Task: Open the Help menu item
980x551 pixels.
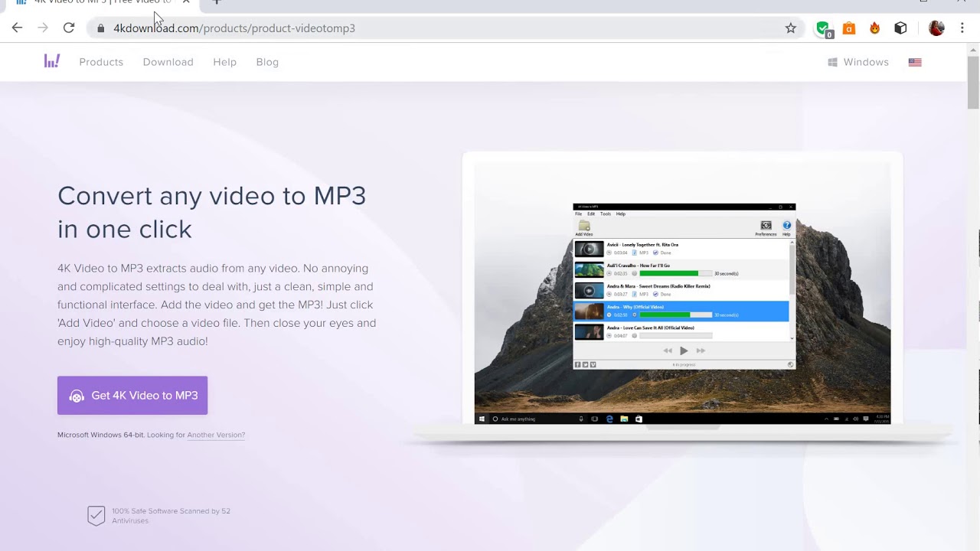Action: click(224, 62)
